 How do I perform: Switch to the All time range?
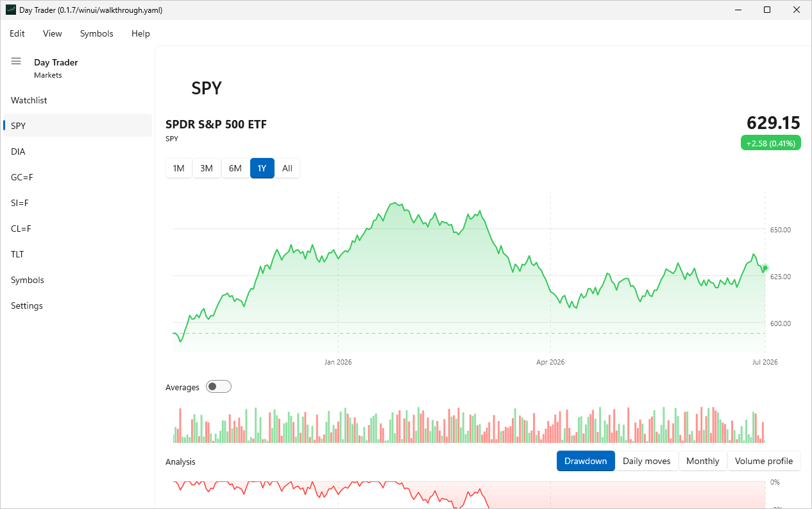287,168
